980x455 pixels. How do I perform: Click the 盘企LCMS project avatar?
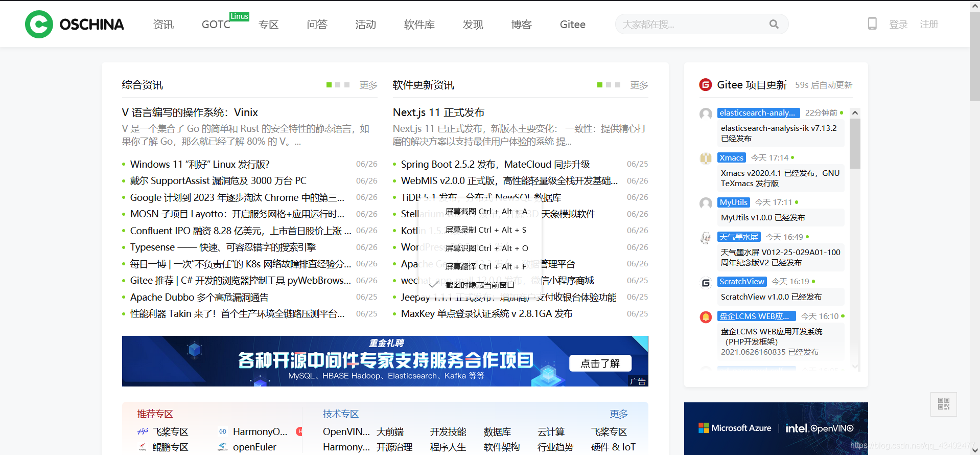[706, 317]
